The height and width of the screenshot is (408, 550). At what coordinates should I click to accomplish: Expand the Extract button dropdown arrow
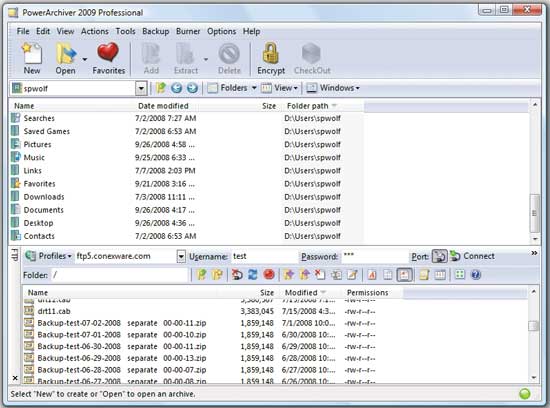coord(206,59)
